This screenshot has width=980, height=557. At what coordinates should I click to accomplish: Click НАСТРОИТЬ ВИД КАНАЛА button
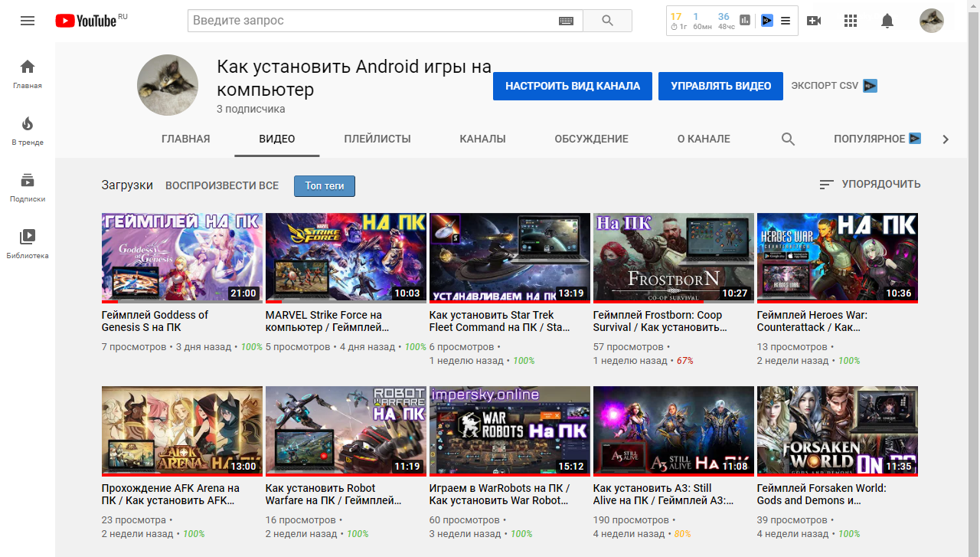573,86
